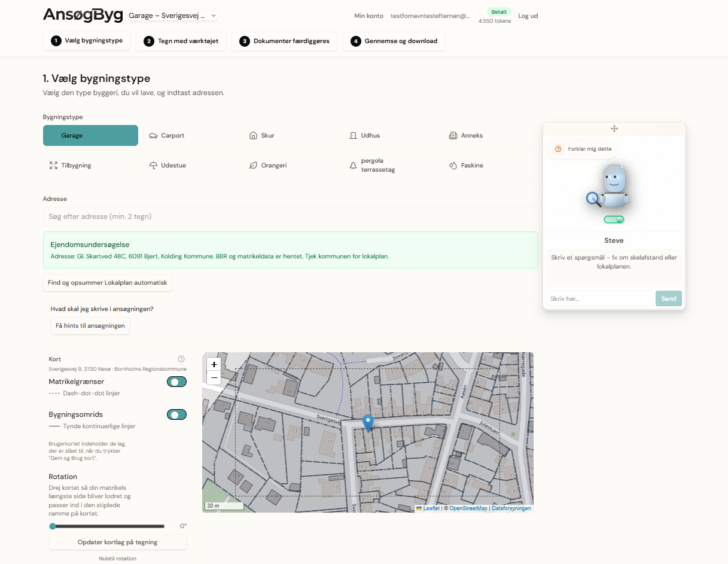Image resolution: width=728 pixels, height=564 pixels.
Task: Click the rotation slider handle
Action: click(x=53, y=526)
